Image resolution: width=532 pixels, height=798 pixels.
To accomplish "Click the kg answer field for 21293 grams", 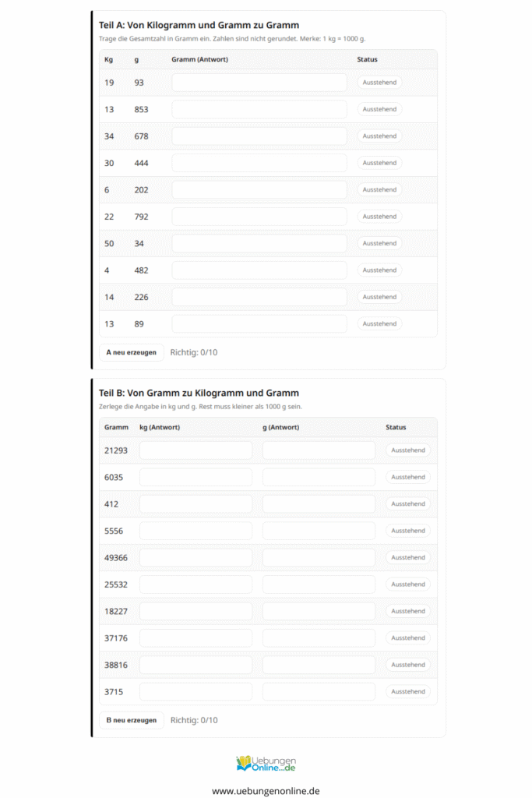I will coord(196,450).
